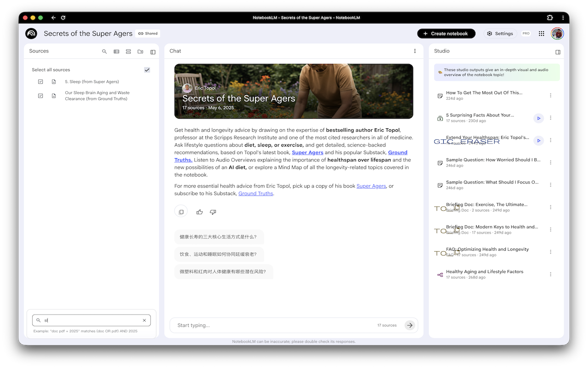The image size is (588, 368).
Task: Open Ground Truths Substack link in second paragraph
Action: point(256,193)
